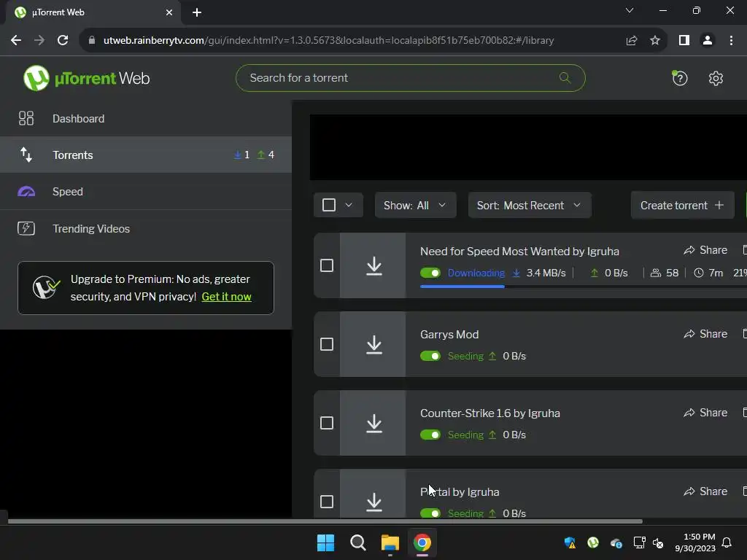The width and height of the screenshot is (747, 560).
Task: Click the Windows Security tray icon
Action: [x=570, y=542]
